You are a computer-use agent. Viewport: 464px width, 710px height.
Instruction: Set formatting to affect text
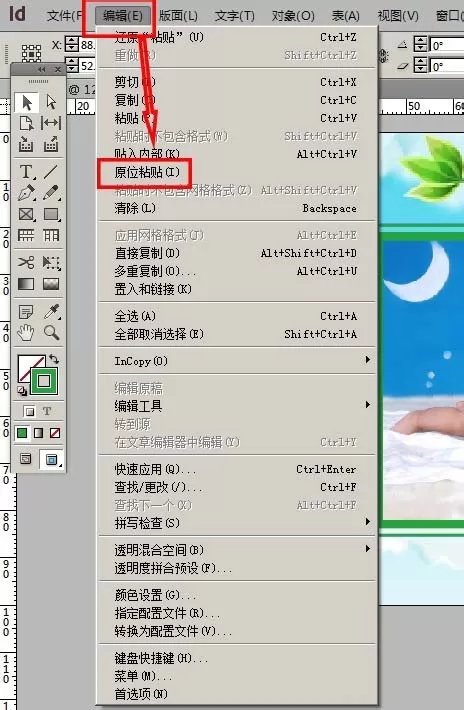[x=47, y=411]
